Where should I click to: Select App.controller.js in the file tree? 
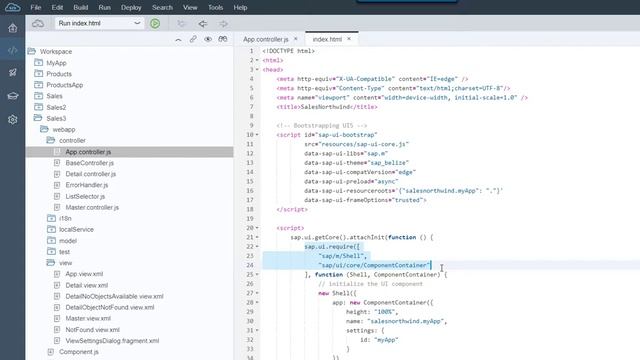(88, 152)
